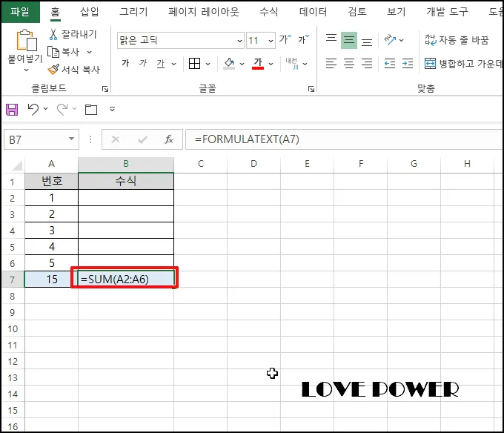Click the Cut (잘라내기) scissors button
Screen dimensions: 504x433
pos(73,34)
